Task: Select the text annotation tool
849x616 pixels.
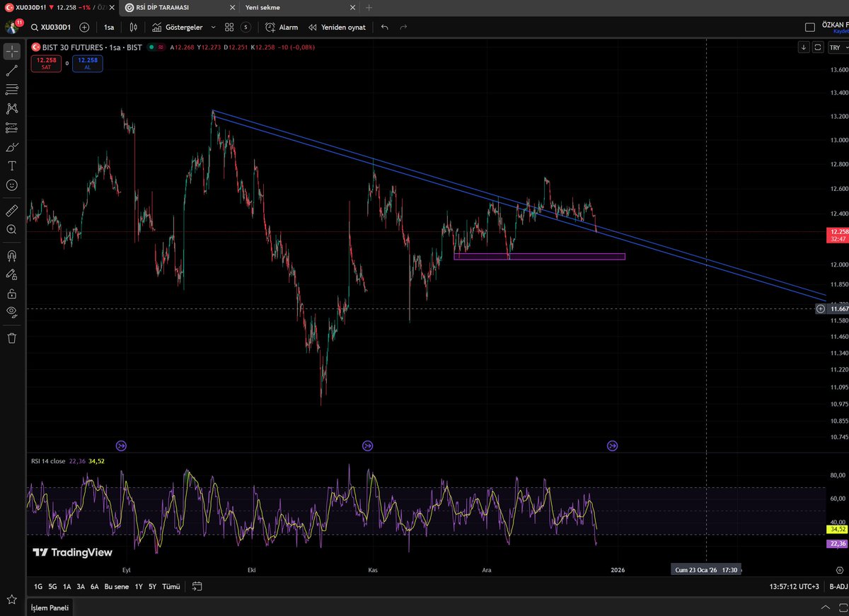Action: (x=11, y=165)
